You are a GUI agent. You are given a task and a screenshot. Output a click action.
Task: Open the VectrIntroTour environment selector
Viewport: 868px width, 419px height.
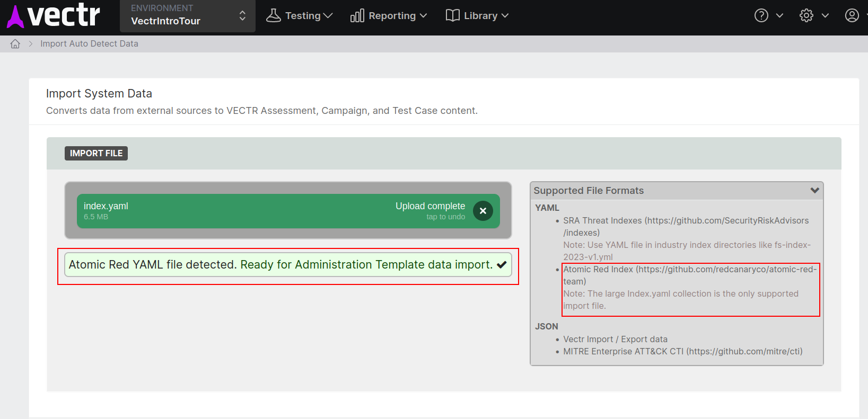click(x=187, y=16)
